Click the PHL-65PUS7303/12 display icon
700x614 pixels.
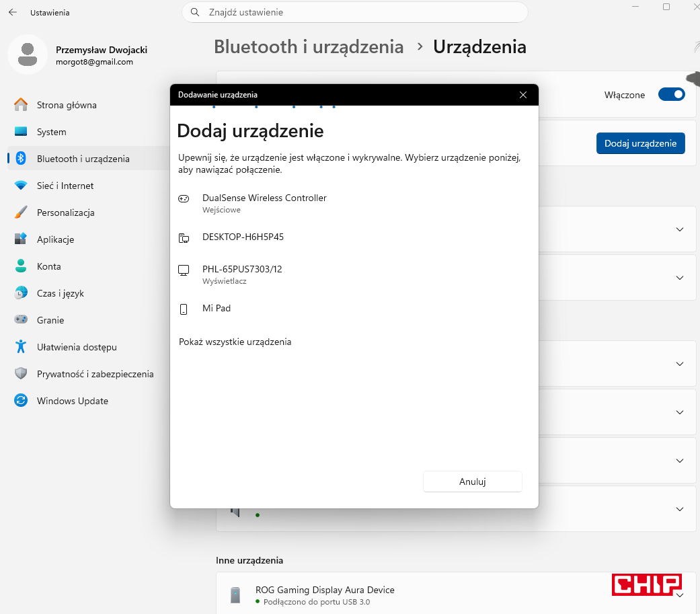pyautogui.click(x=184, y=270)
